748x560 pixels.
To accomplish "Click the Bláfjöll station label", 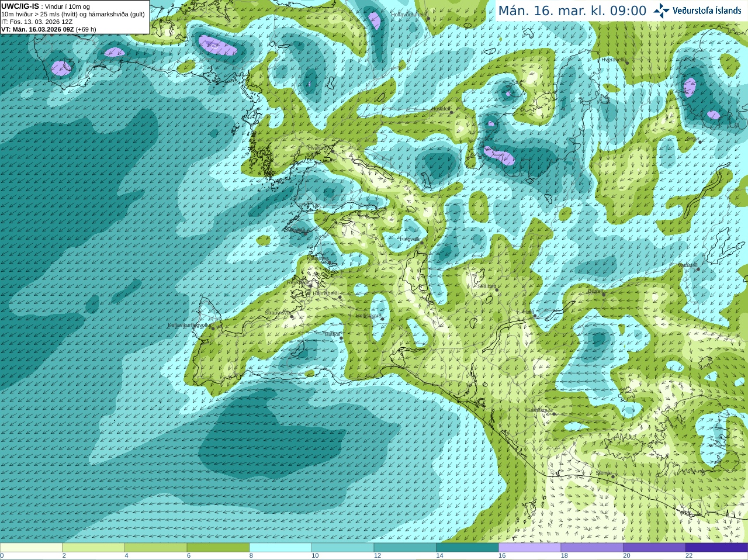I will [x=332, y=334].
